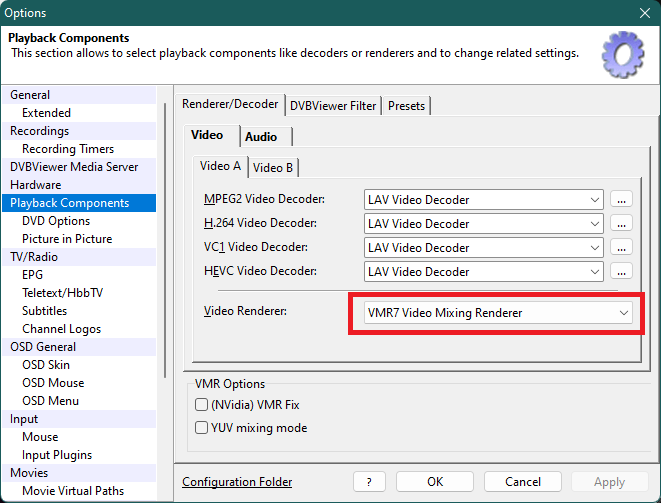Open HEVC decoder settings ellipsis button
Screen dimensions: 661x503
tap(622, 272)
